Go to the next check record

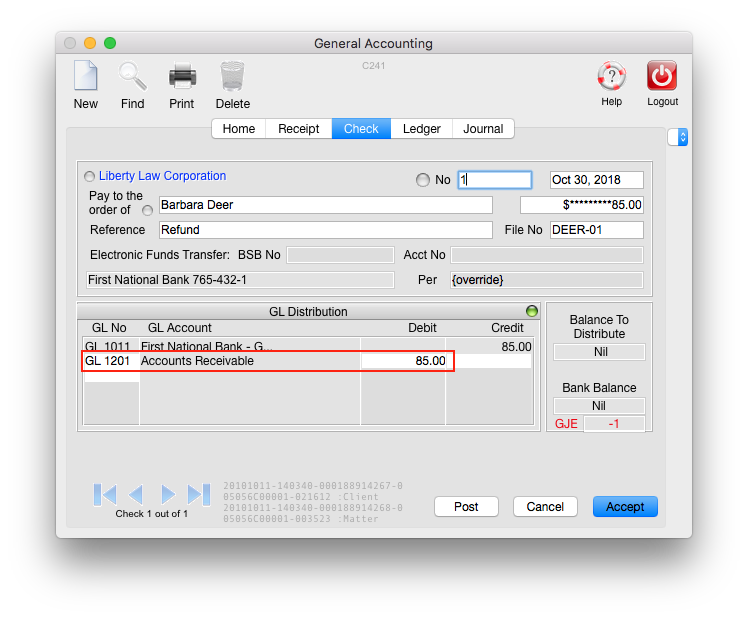pos(167,494)
